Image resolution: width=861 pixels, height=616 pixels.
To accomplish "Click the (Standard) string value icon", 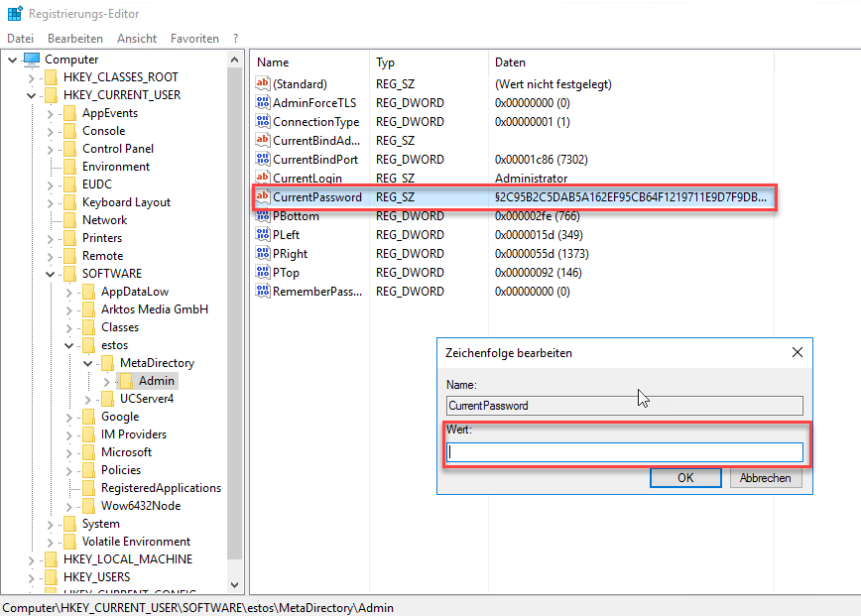I will click(x=263, y=84).
